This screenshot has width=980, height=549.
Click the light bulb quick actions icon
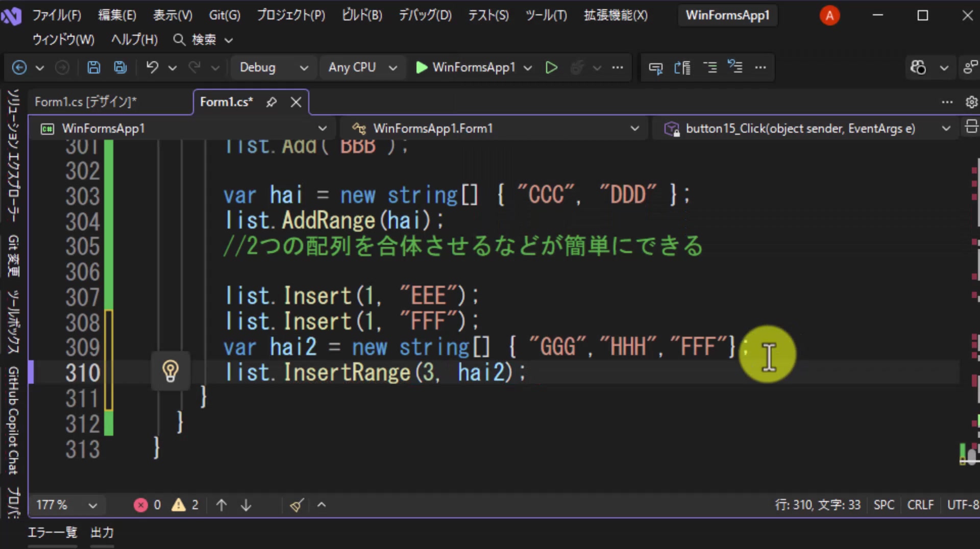pyautogui.click(x=170, y=371)
